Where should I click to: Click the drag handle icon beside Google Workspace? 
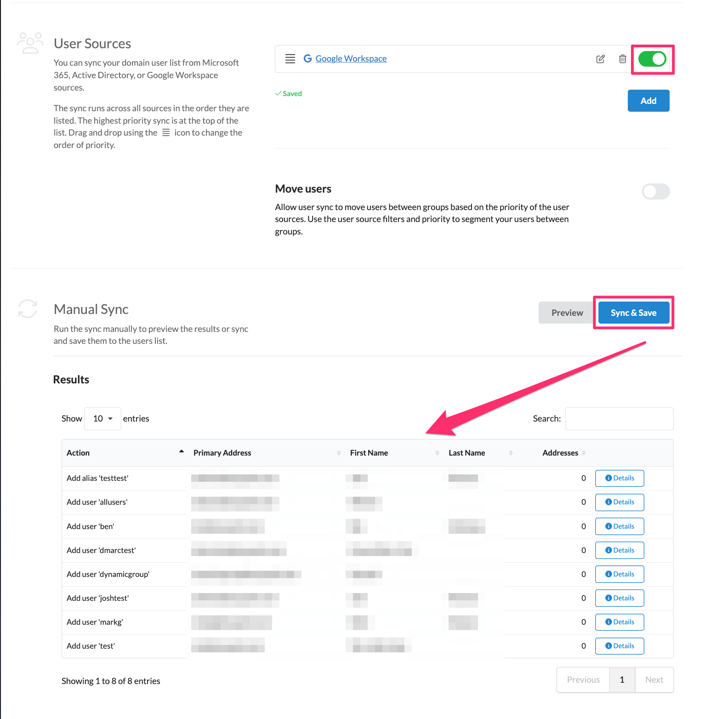point(290,59)
